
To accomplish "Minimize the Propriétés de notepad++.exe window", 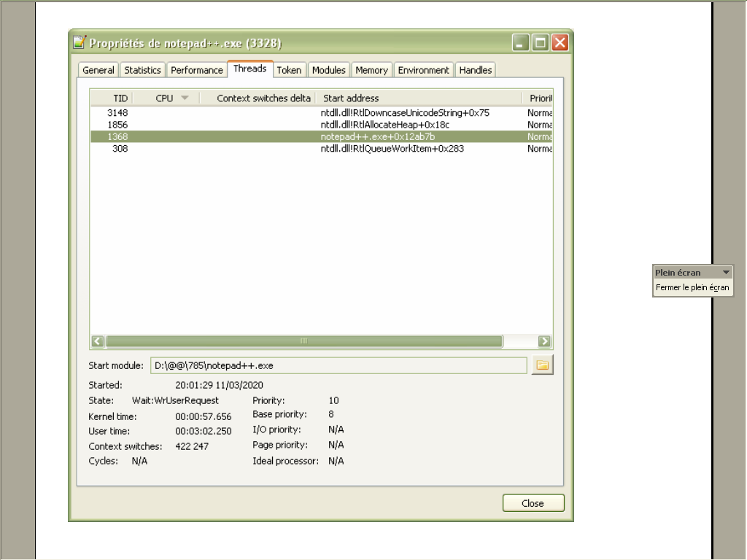I will pyautogui.click(x=521, y=43).
